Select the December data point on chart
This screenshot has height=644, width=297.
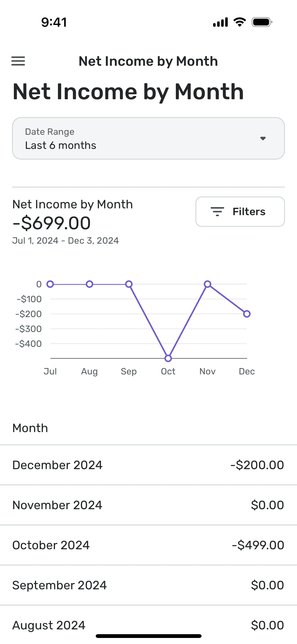pos(247,314)
